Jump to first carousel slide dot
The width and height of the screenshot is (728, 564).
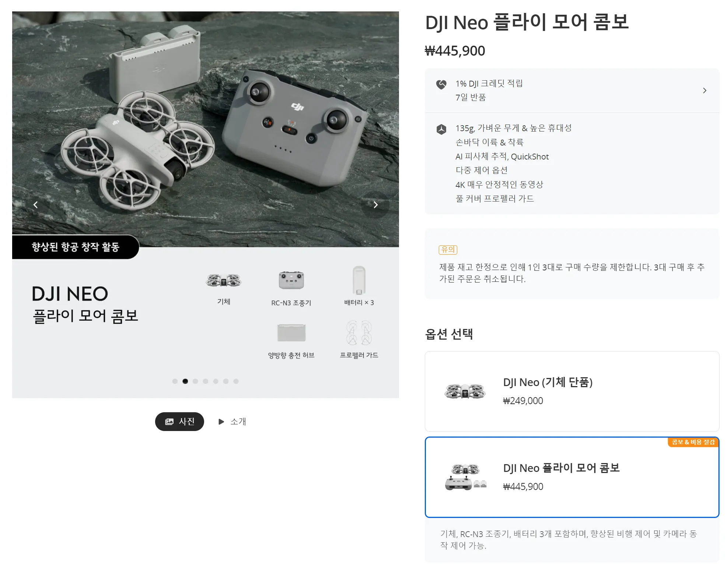point(175,381)
